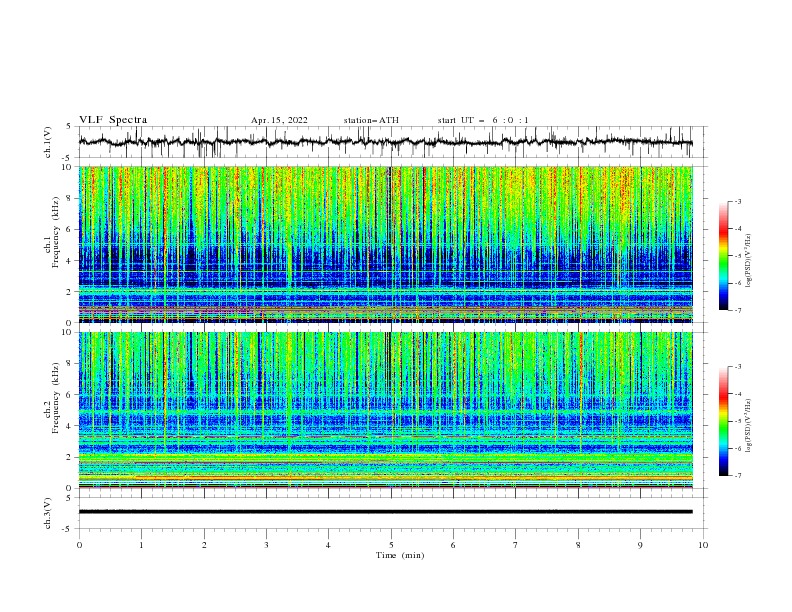Click time axis tick label "2"

pyautogui.click(x=204, y=545)
